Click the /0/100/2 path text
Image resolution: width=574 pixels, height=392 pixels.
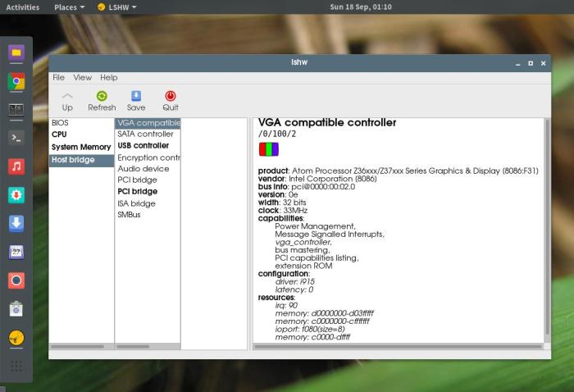pyautogui.click(x=277, y=134)
